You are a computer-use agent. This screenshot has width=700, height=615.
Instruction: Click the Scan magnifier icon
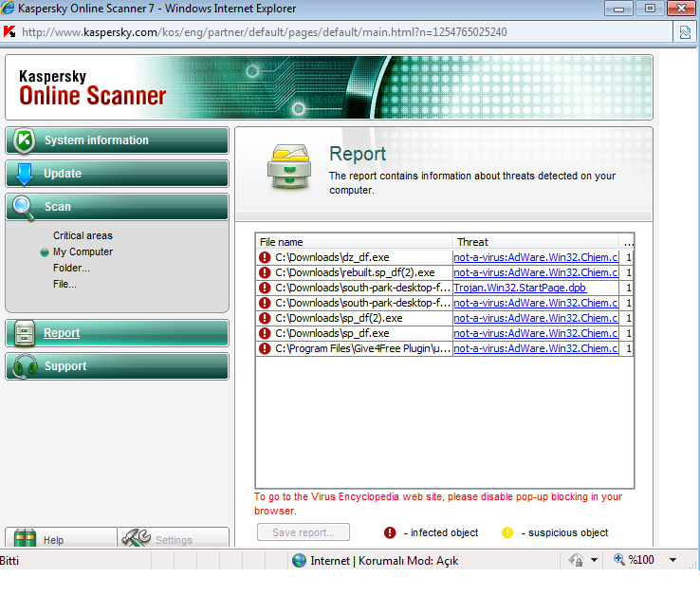pyautogui.click(x=24, y=207)
